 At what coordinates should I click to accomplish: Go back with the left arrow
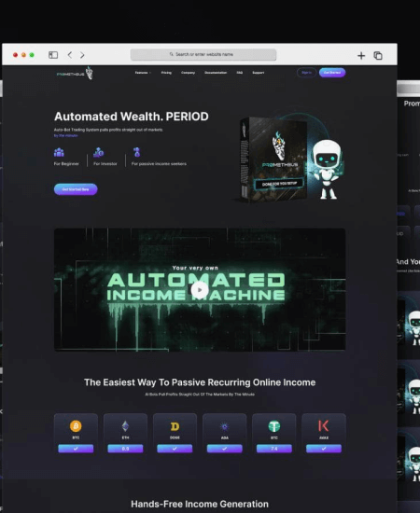[x=70, y=55]
